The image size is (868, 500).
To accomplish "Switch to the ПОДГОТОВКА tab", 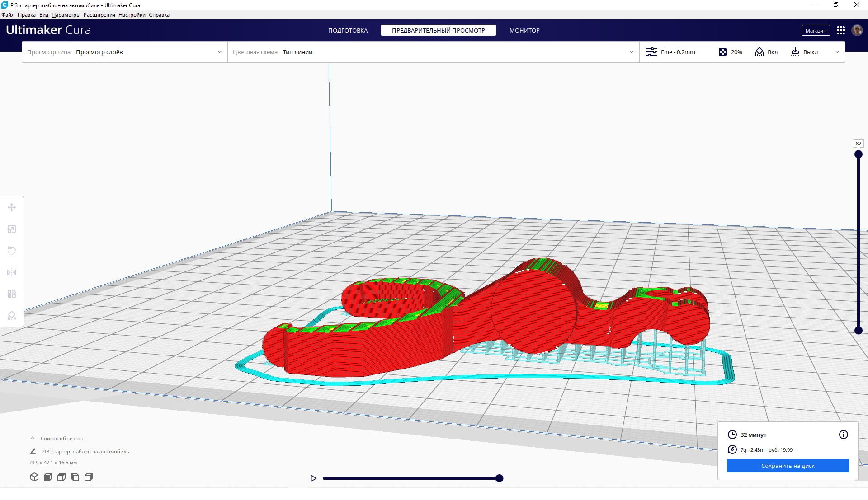I will pyautogui.click(x=348, y=30).
